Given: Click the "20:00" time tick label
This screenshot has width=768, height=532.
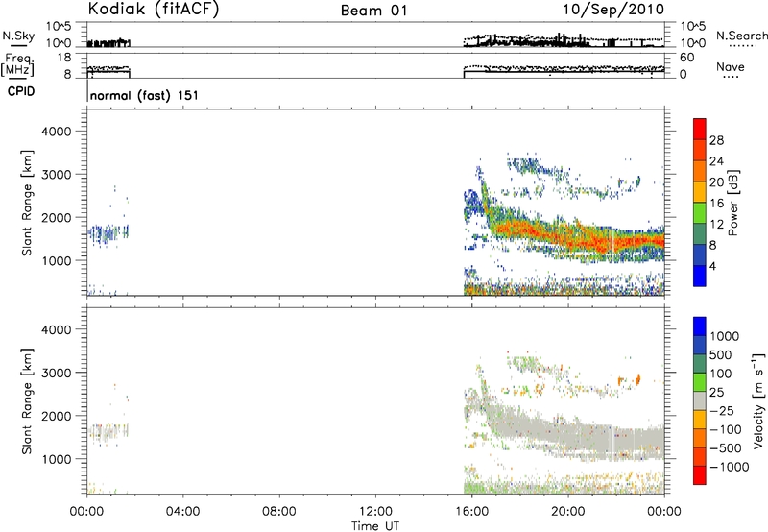Looking at the screenshot, I should click(x=568, y=512).
